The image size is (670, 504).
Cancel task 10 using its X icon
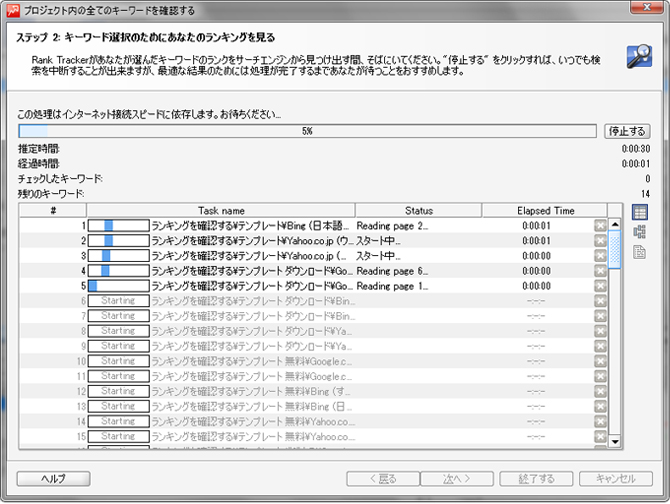(600, 361)
